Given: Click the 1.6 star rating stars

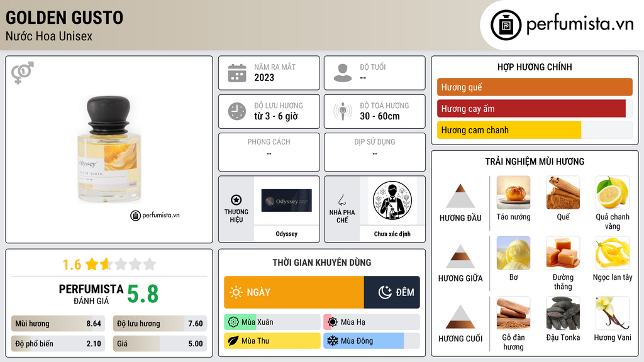Looking at the screenshot, I should click(121, 264).
